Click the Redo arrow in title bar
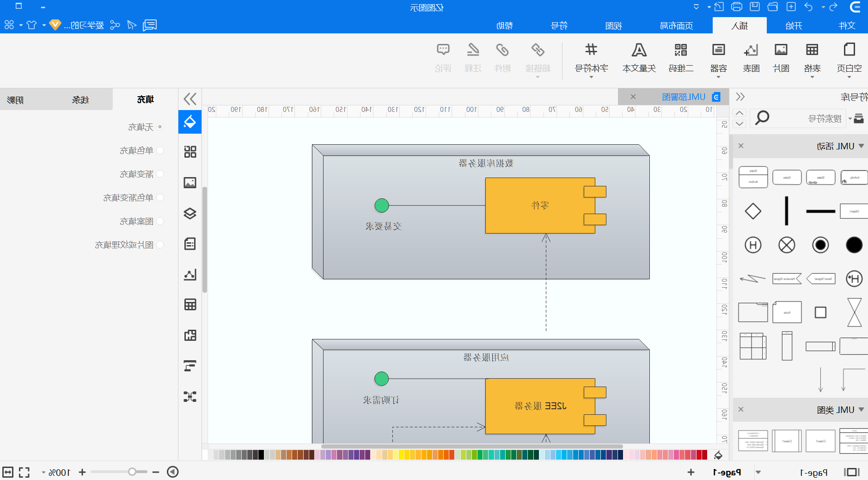 click(x=833, y=7)
